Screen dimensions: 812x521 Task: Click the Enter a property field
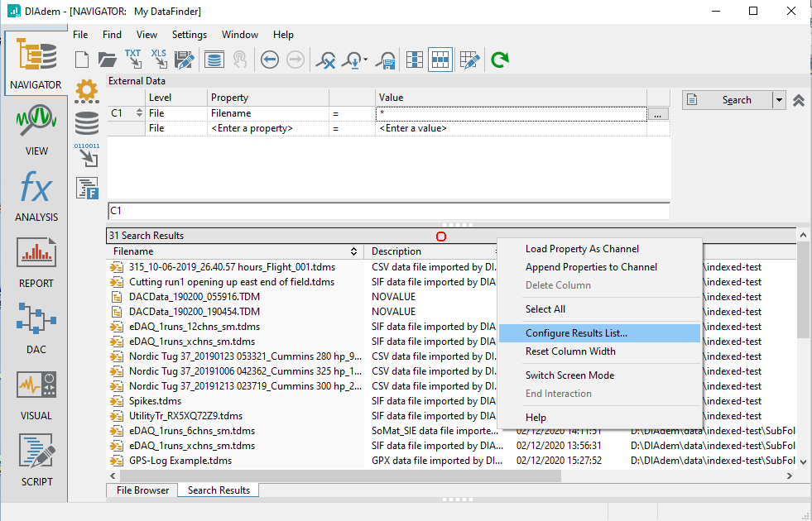252,129
